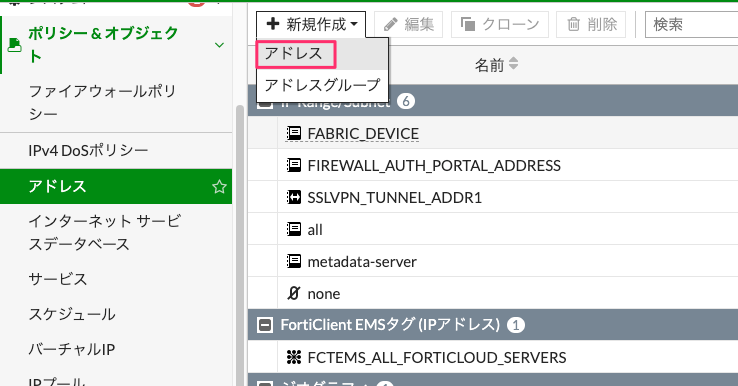The image size is (738, 386).
Task: Click the 削除 trash button
Action: pyautogui.click(x=591, y=24)
